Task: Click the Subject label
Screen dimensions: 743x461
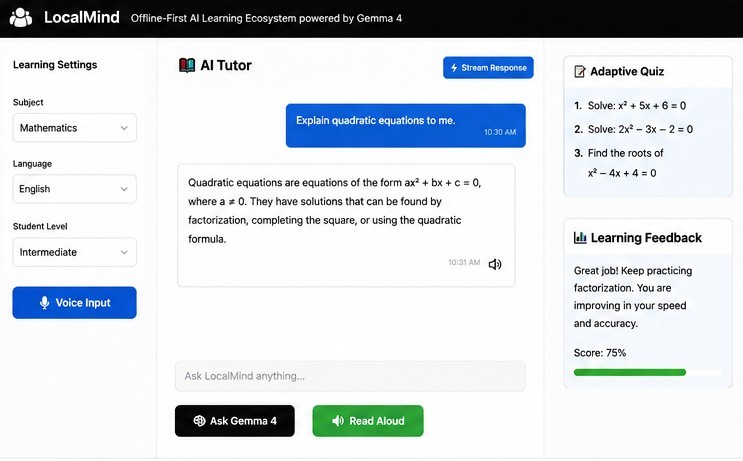Action: tap(28, 102)
